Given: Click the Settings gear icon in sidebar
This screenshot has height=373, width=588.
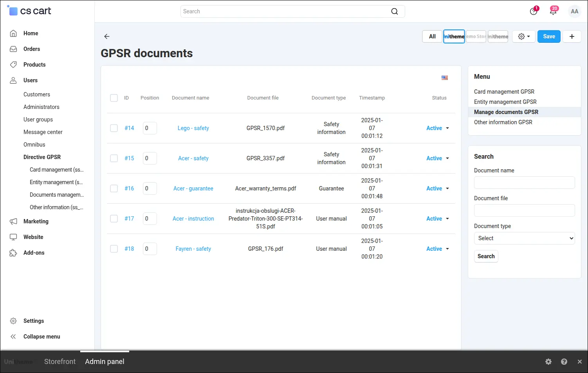Looking at the screenshot, I should (13, 321).
